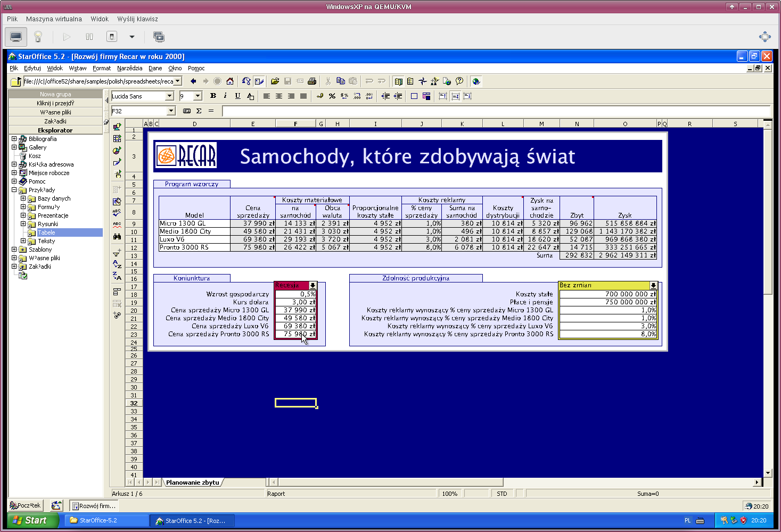Open Find with the binoculars icon
This screenshot has height=532, width=781.
[x=117, y=237]
